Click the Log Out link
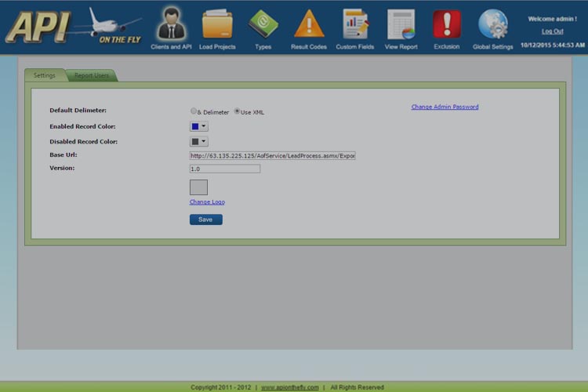 [x=553, y=31]
